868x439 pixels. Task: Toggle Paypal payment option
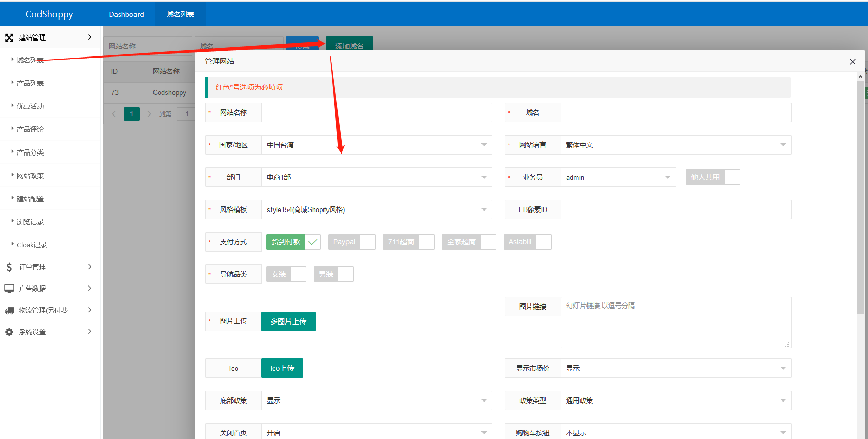352,242
